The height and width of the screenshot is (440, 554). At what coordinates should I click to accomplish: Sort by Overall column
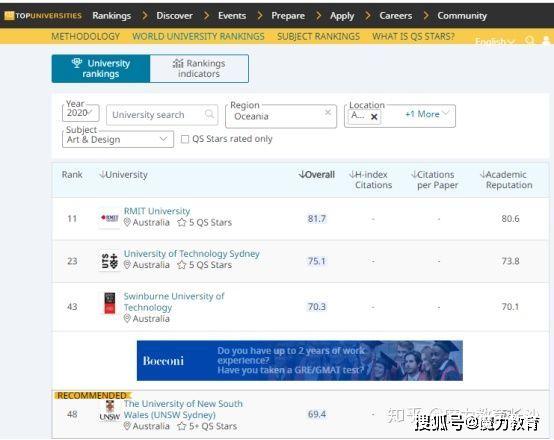point(316,175)
